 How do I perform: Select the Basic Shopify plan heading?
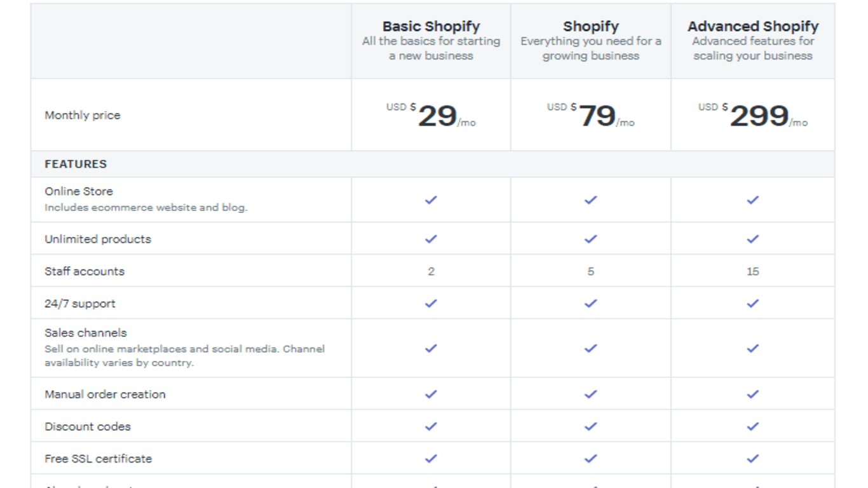tap(431, 27)
